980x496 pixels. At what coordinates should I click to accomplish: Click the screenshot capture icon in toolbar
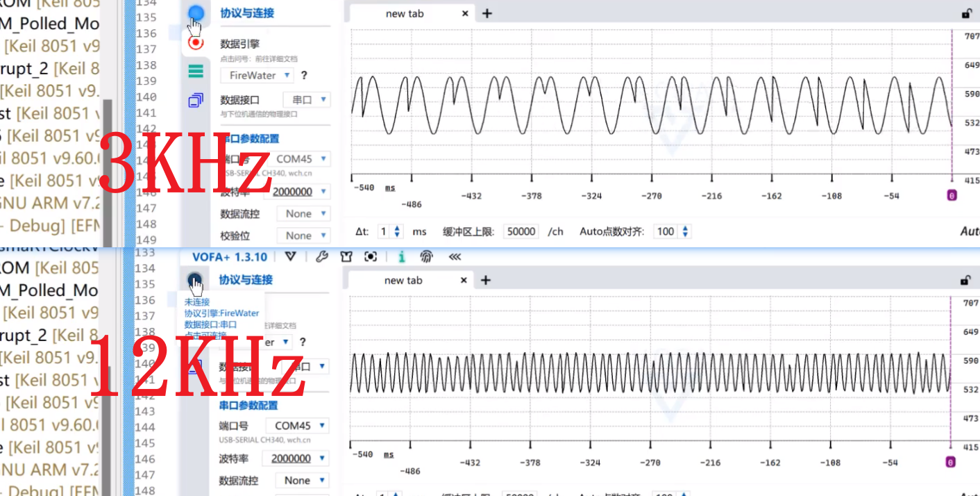(371, 257)
